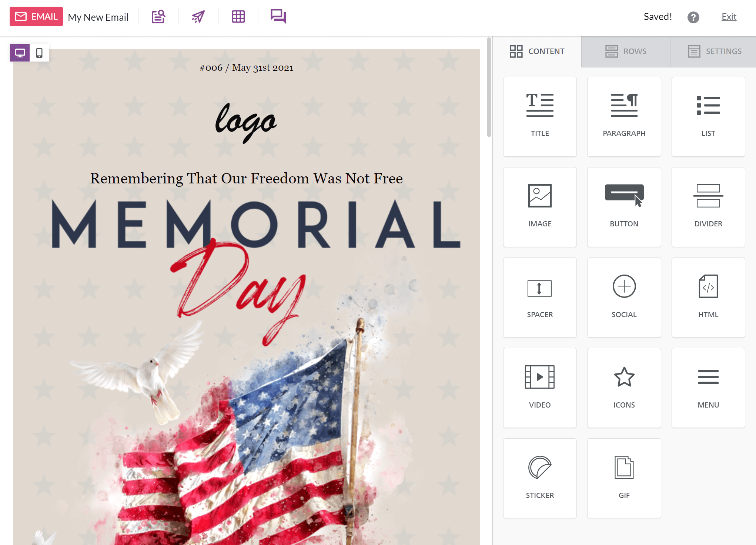756x545 pixels.
Task: Open the send/schedule email panel
Action: [198, 16]
